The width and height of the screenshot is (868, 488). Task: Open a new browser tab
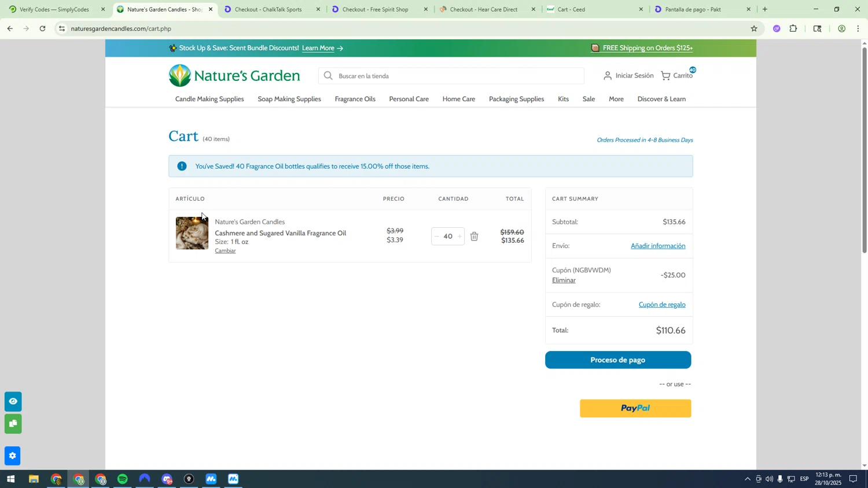click(765, 9)
